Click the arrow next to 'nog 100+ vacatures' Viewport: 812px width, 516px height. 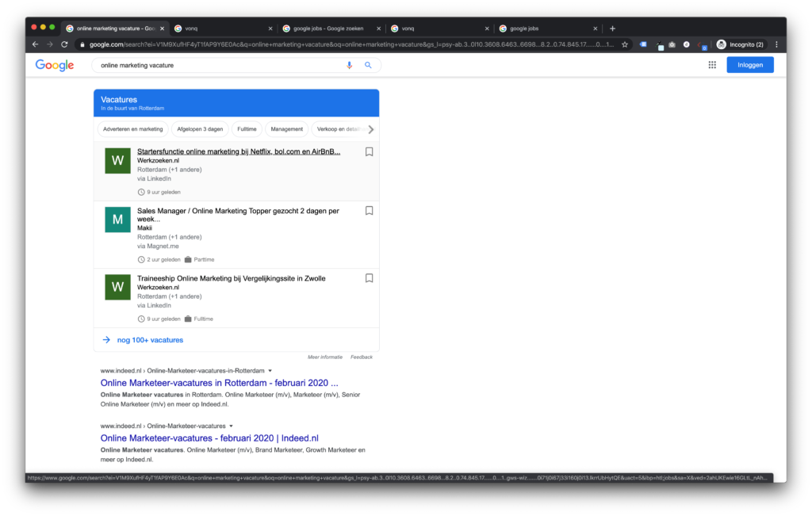tap(106, 340)
